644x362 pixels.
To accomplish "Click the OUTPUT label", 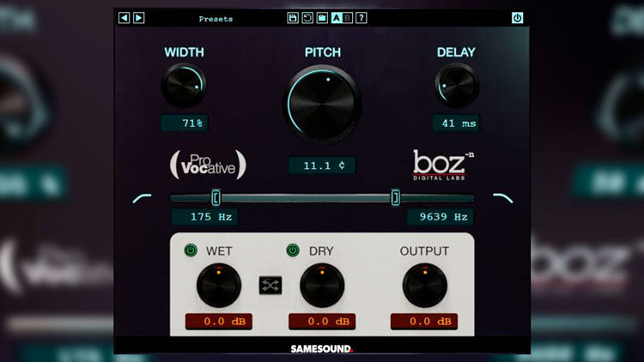I will coord(424,251).
